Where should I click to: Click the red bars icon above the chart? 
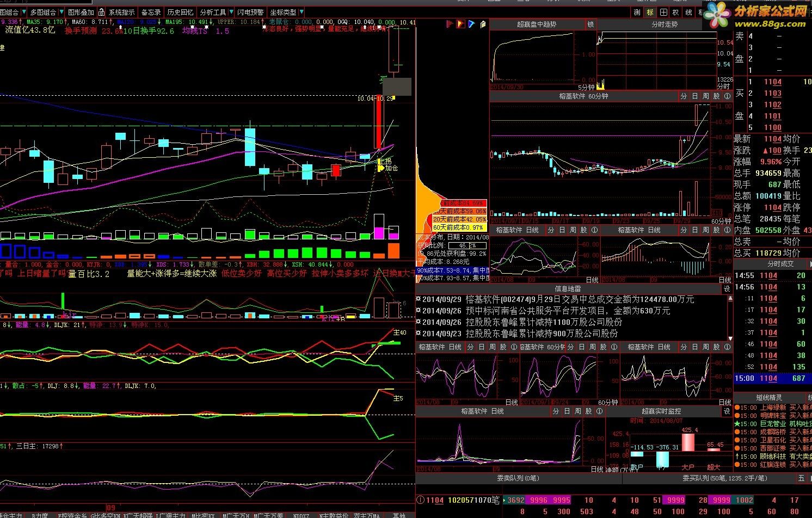pos(450,24)
